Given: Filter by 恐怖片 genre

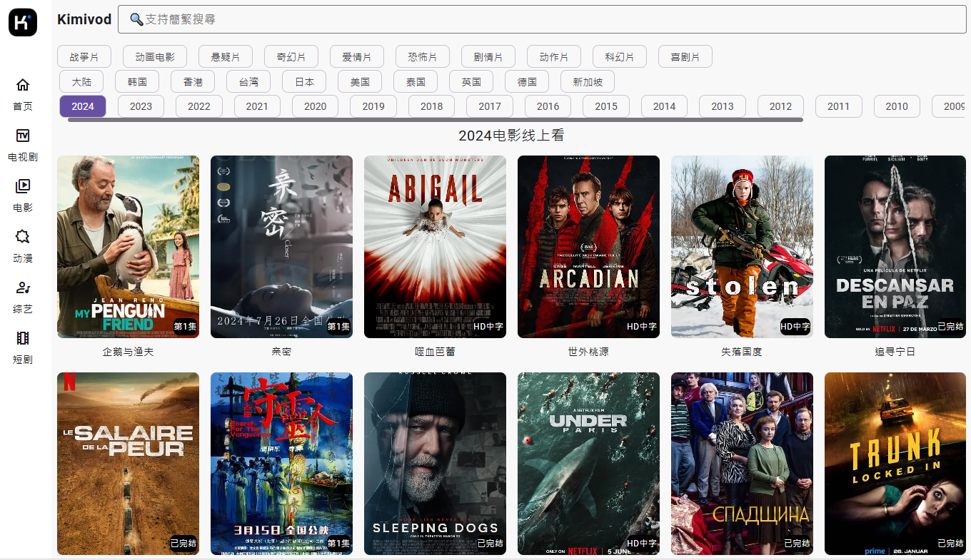Looking at the screenshot, I should (x=423, y=56).
